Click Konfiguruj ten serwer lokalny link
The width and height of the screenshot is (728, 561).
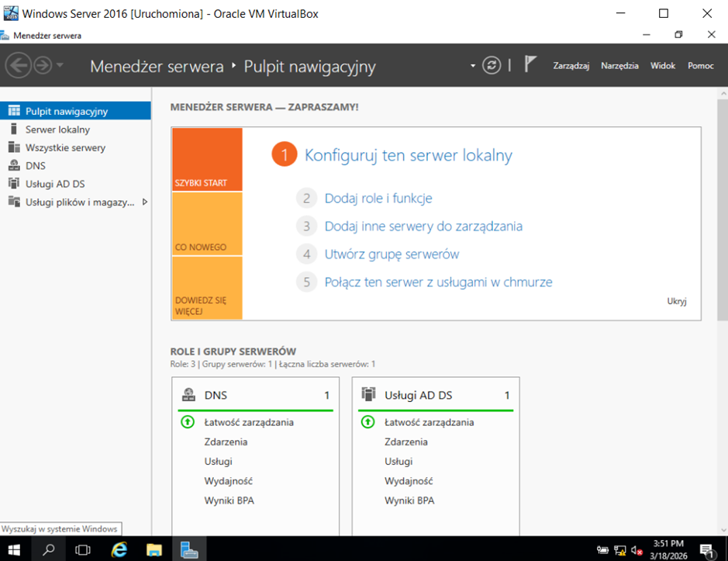click(408, 155)
